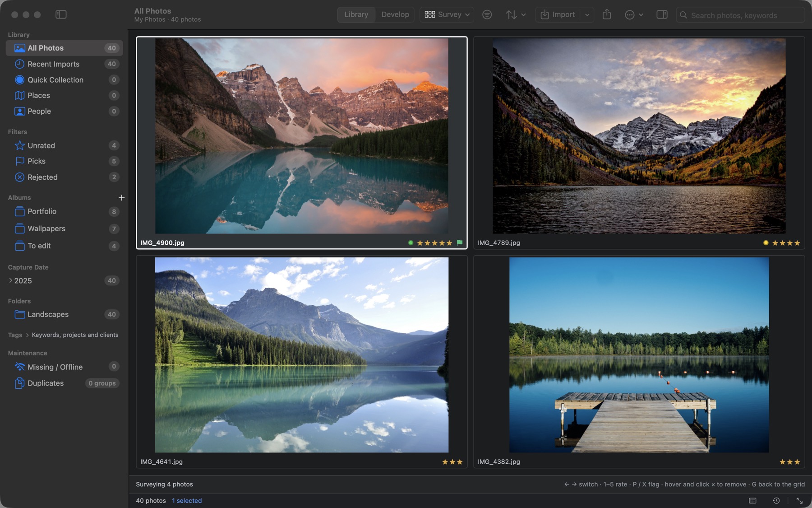
Task: Click the Import button
Action: (x=558, y=14)
